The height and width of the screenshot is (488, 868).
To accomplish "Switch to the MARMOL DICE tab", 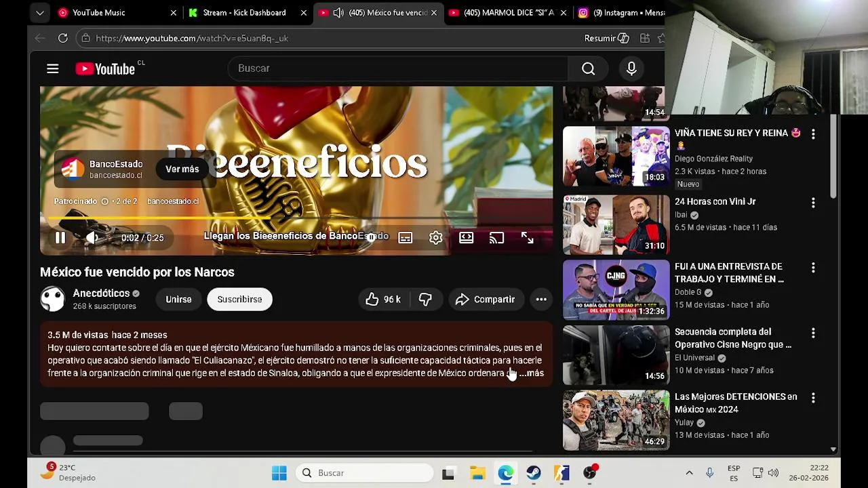I will click(509, 12).
